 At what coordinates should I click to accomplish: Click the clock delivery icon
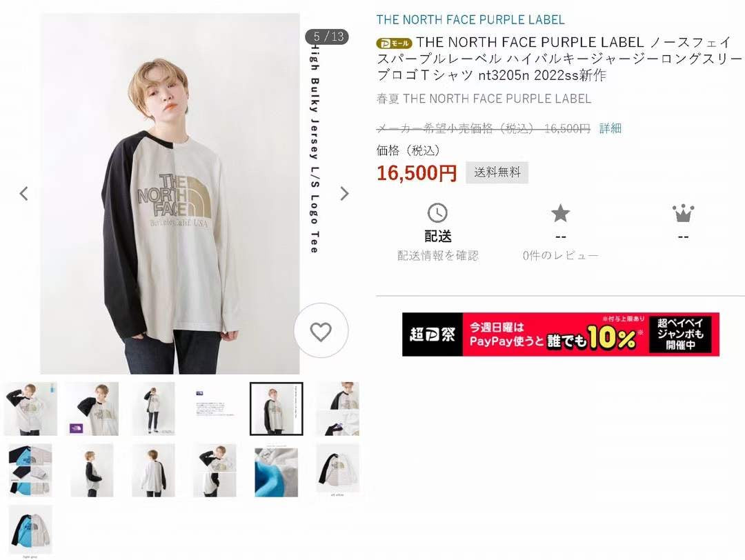[437, 213]
